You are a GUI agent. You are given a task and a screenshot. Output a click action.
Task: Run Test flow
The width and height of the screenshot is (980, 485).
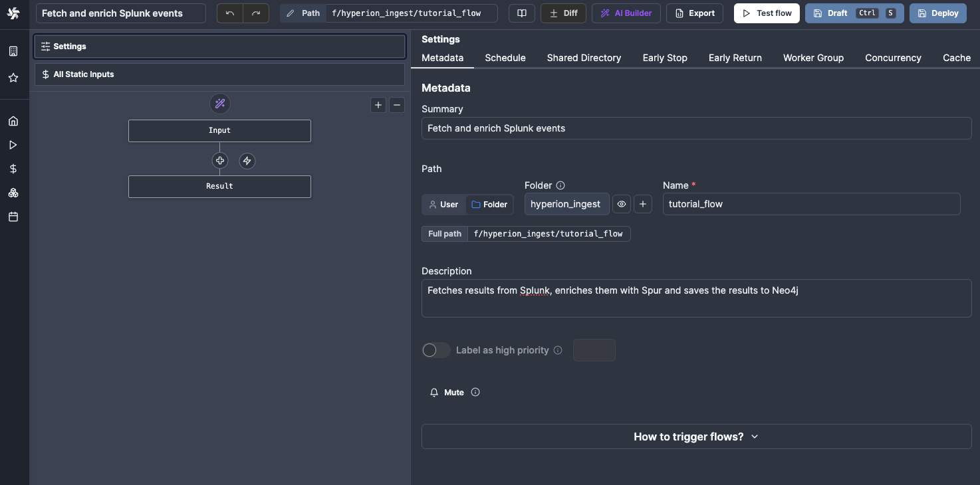[x=767, y=13]
